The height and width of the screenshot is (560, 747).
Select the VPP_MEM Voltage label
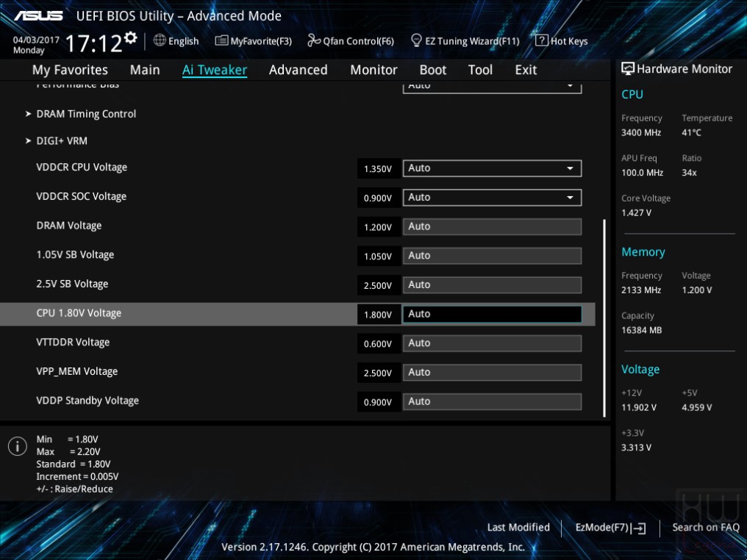click(x=76, y=371)
